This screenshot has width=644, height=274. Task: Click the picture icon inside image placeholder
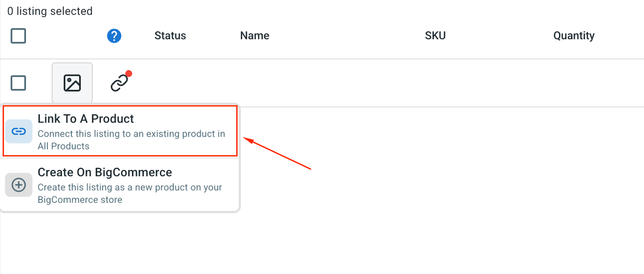[x=72, y=83]
